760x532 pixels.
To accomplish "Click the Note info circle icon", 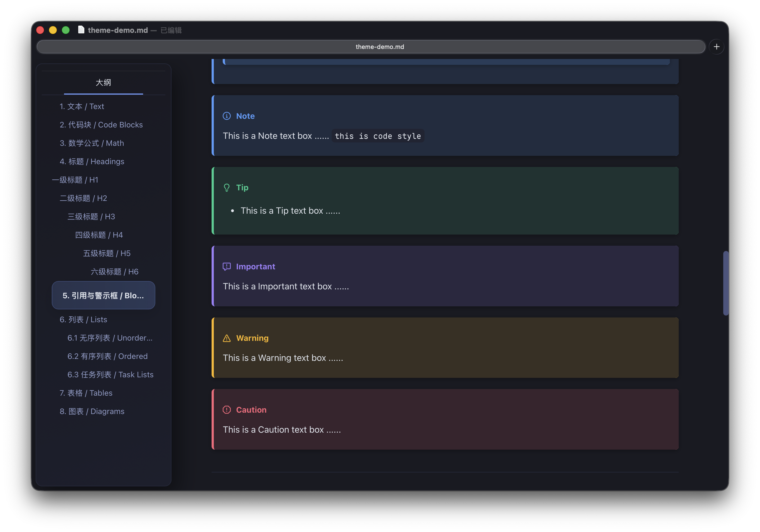I will point(226,116).
